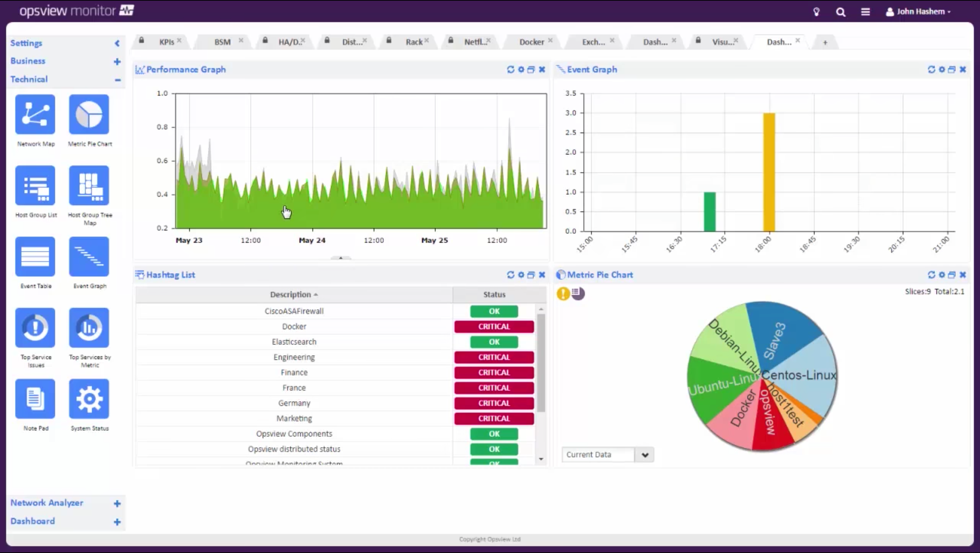The image size is (980, 553).
Task: Open the Current Data dropdown
Action: pos(645,455)
